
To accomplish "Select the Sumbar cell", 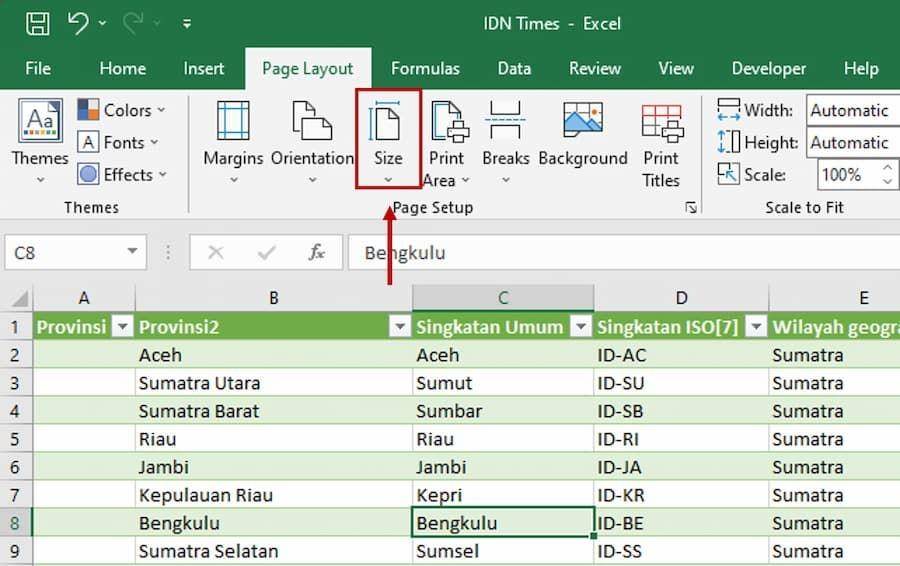I will (503, 411).
